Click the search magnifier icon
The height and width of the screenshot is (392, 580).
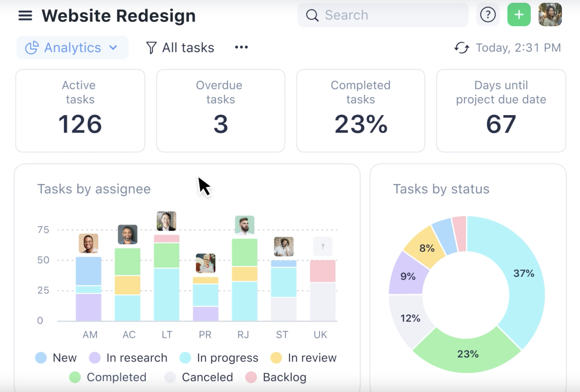(312, 15)
